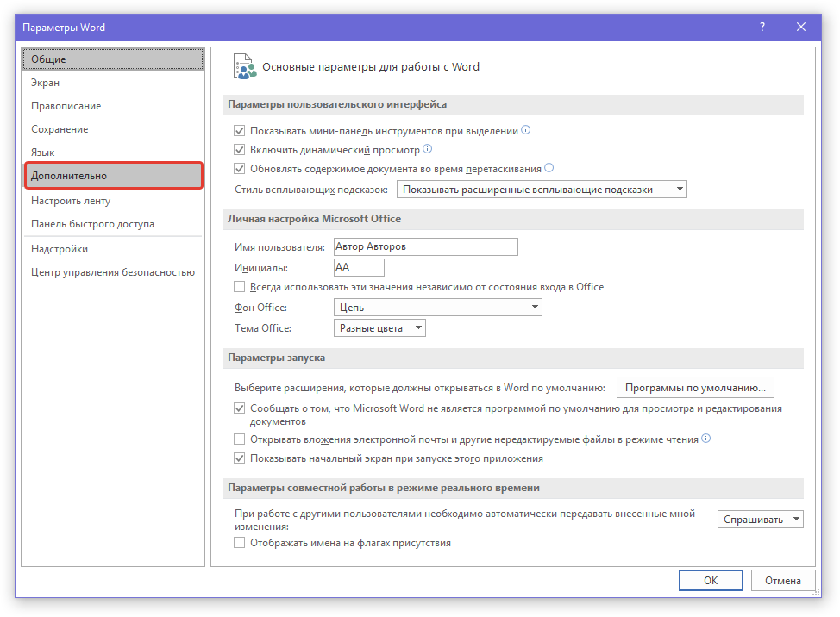Click info icon beside 'Показывать мини-панель инструментов'
This screenshot has height=617, width=840.
(x=526, y=131)
